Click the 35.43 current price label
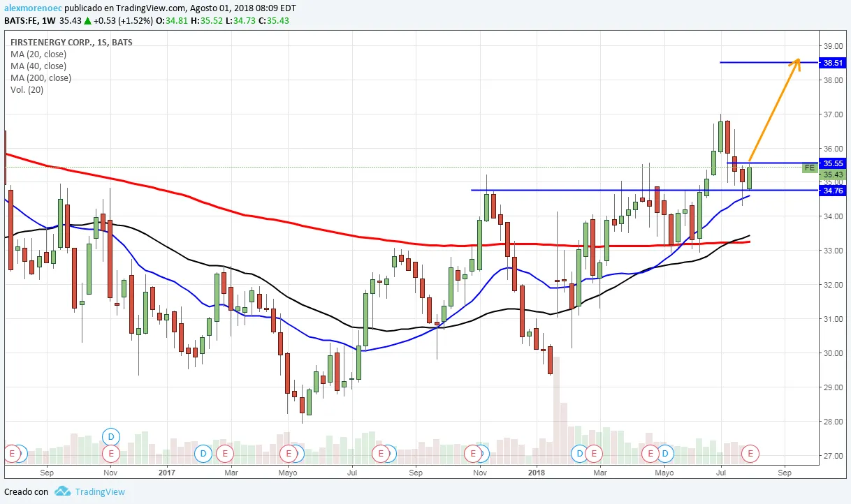 point(834,175)
